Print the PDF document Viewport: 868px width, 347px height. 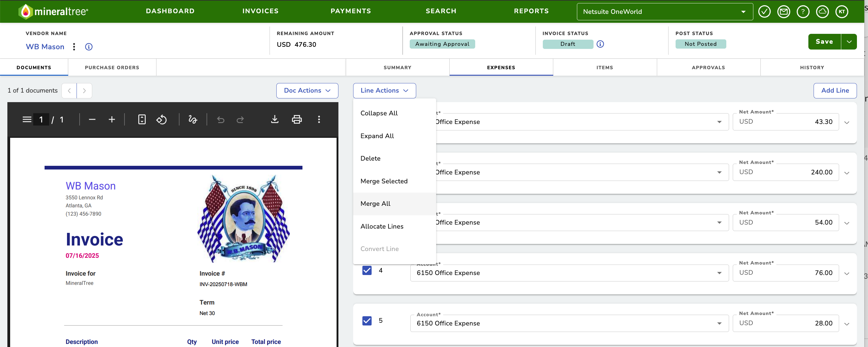pos(297,119)
